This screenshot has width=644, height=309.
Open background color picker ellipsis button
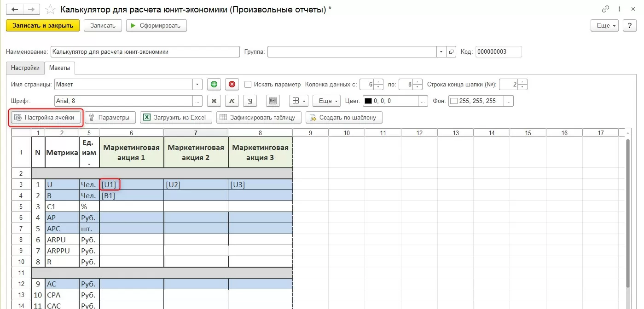509,101
